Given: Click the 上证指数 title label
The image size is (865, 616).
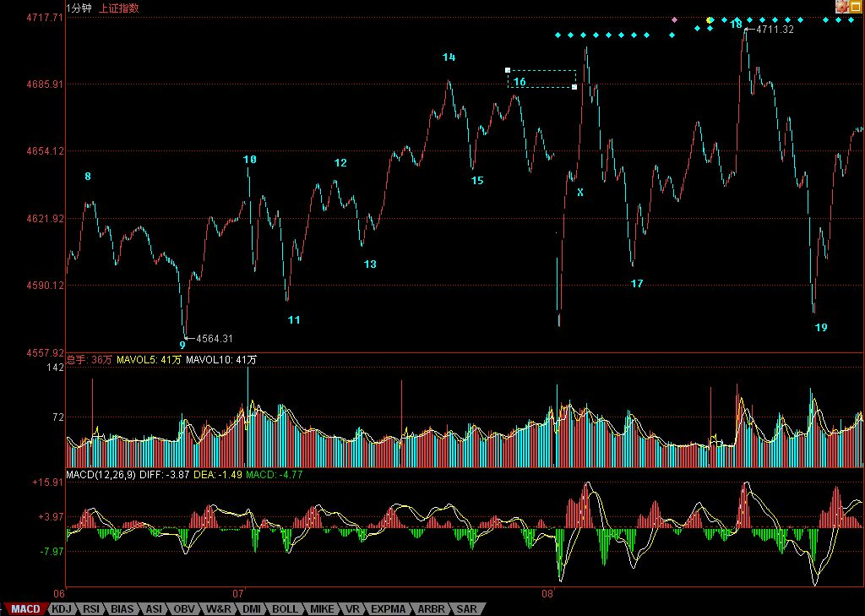Looking at the screenshot, I should coord(119,8).
